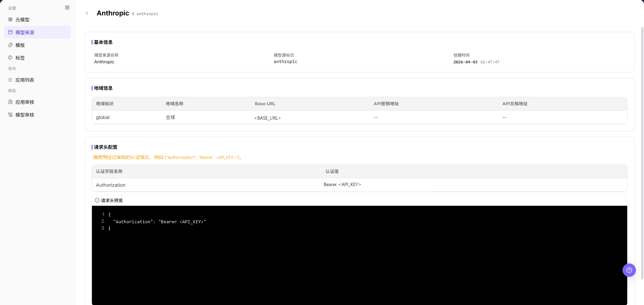The height and width of the screenshot is (305, 644).
Task: Click the creation date 2026-04-03
Action: [x=465, y=62]
